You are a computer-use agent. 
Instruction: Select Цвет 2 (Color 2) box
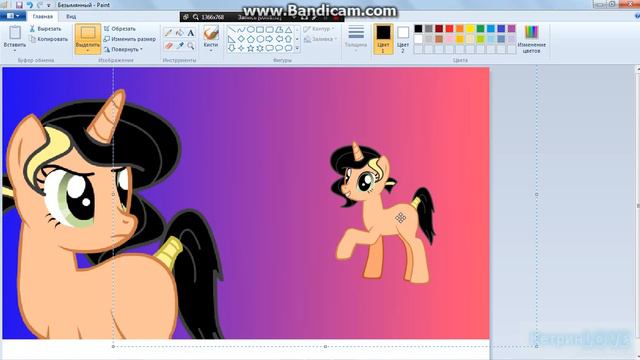pyautogui.click(x=403, y=39)
